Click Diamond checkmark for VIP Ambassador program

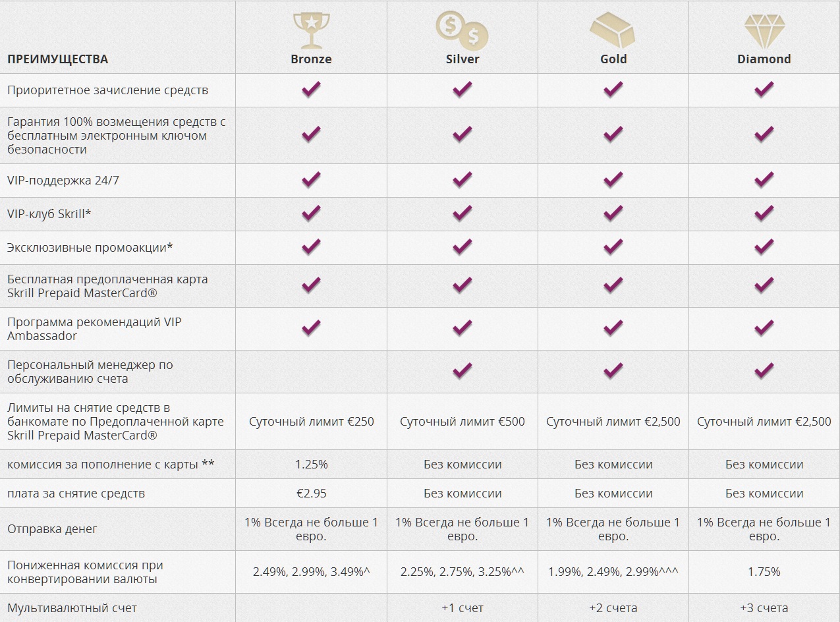tap(764, 328)
